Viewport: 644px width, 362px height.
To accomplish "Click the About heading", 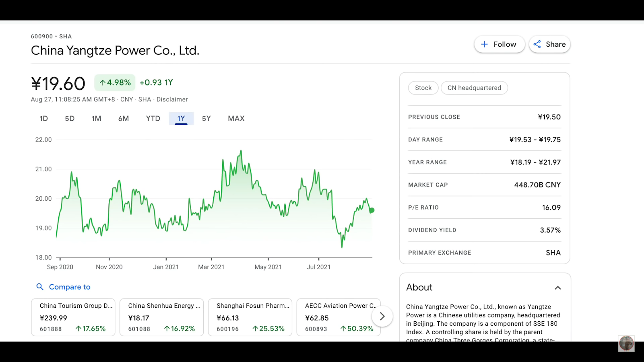I will [419, 287].
